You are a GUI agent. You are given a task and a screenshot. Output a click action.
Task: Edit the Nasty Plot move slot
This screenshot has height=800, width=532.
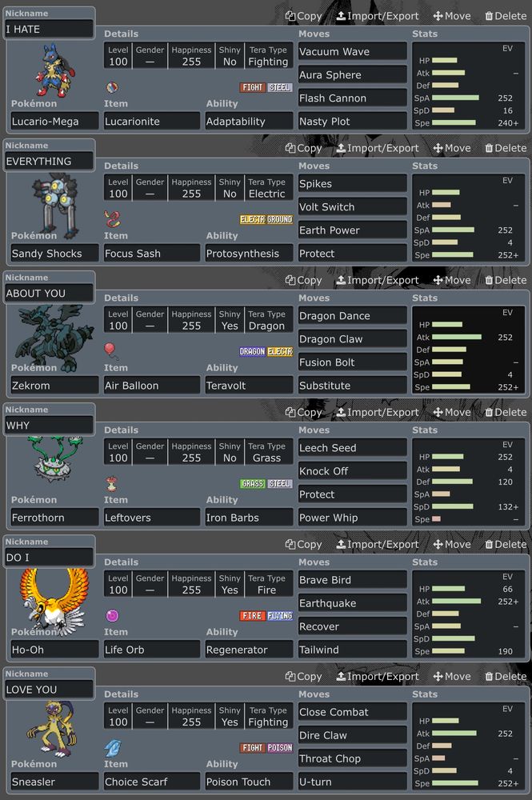point(353,122)
